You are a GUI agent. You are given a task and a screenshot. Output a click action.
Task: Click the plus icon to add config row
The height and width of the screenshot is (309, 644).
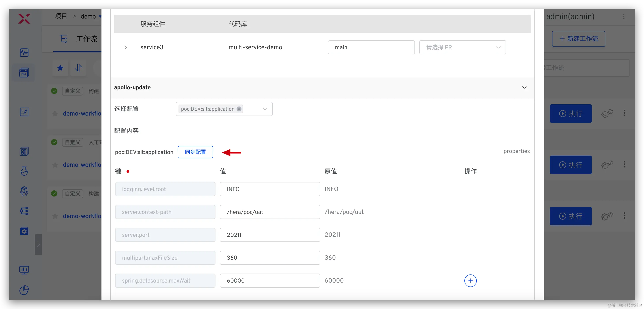click(470, 281)
